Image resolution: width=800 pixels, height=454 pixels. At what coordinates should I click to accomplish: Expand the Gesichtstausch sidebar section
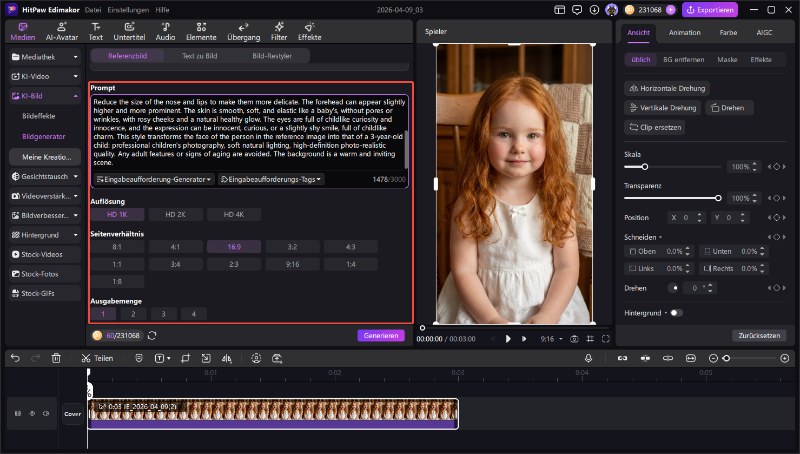[x=44, y=174]
